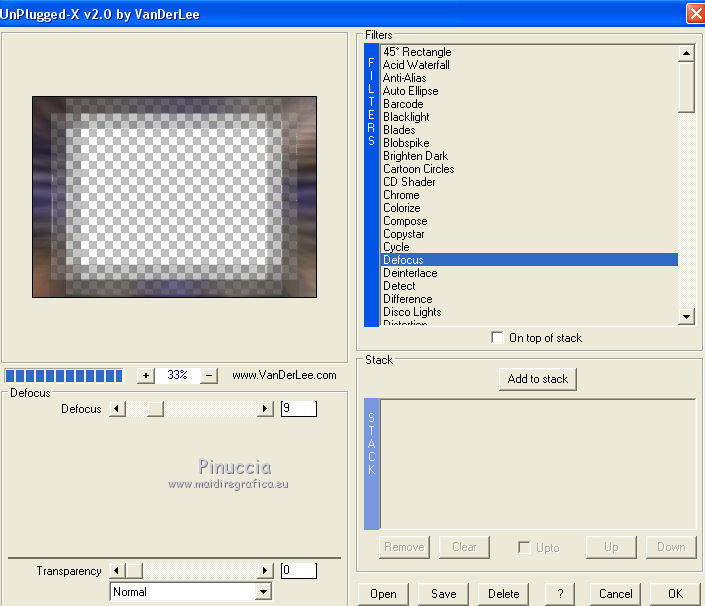Click the Down stack button

point(671,547)
